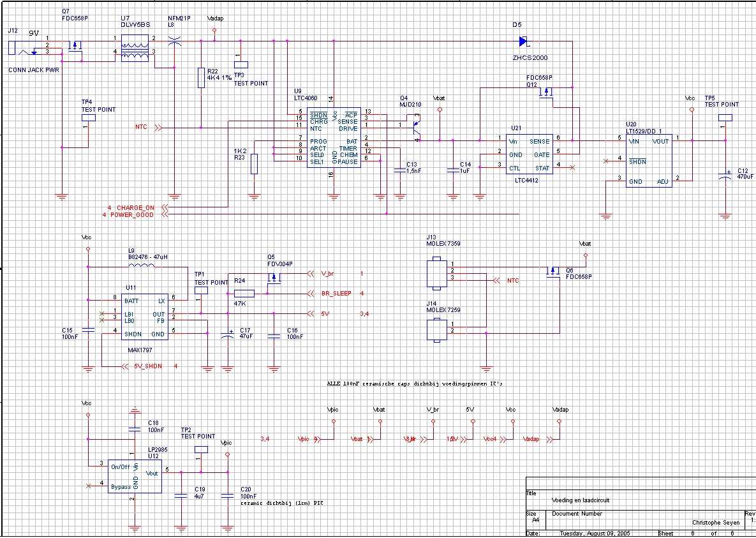Image resolution: width=756 pixels, height=538 pixels.
Task: Click the L9 47uH inductor symbol
Action: 140,266
